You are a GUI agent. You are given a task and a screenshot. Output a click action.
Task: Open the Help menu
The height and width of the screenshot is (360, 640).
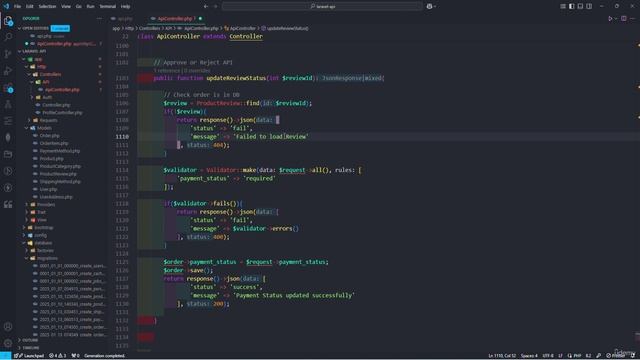click(x=125, y=7)
